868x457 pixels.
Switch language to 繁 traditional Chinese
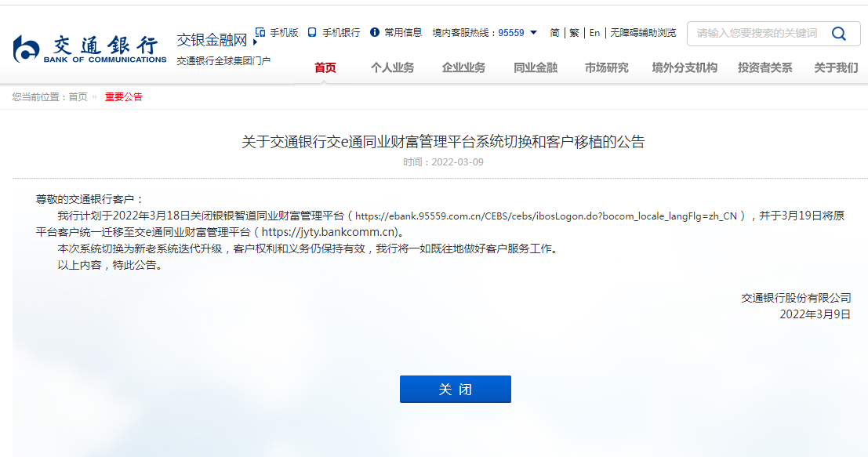[574, 33]
